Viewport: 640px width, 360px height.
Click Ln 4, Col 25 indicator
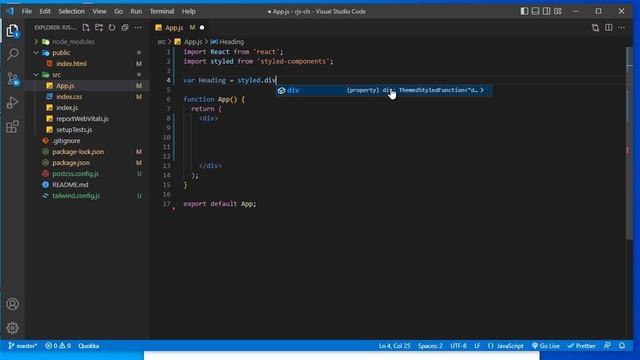click(394, 346)
